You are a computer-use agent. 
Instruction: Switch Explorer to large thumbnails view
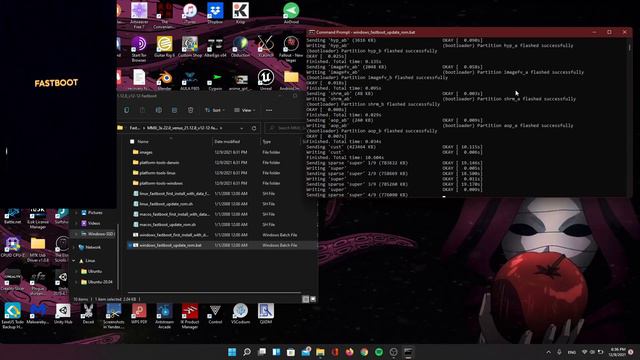pos(313,299)
